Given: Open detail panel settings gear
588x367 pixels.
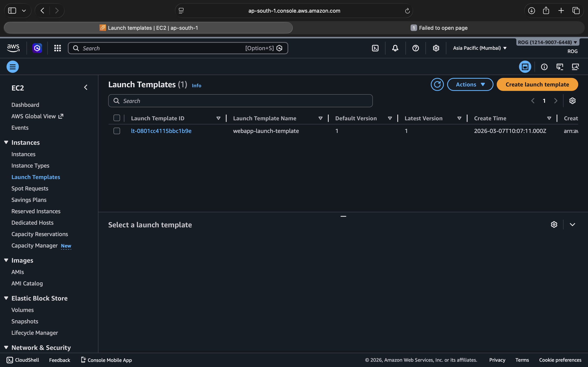Looking at the screenshot, I should coord(554,224).
